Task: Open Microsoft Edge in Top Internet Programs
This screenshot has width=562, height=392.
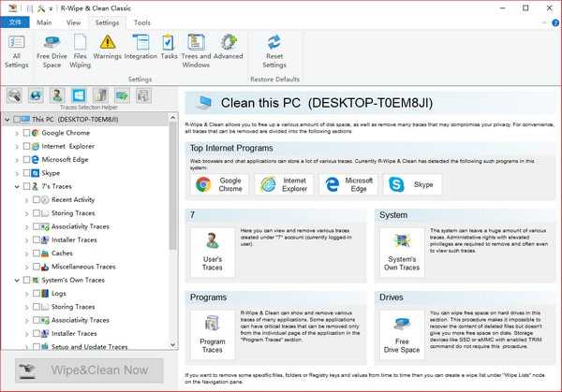Action: pyautogui.click(x=343, y=184)
